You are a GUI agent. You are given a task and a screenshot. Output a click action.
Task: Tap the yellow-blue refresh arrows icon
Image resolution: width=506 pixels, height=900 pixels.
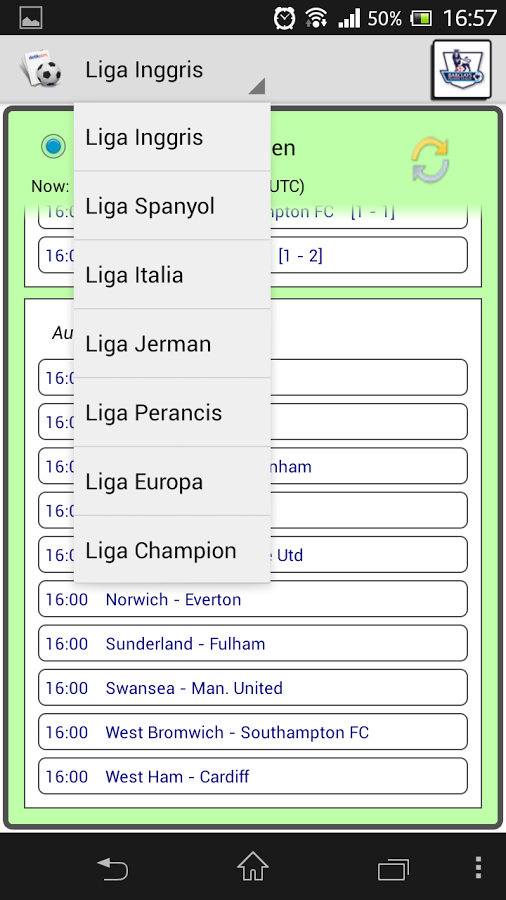pyautogui.click(x=430, y=160)
